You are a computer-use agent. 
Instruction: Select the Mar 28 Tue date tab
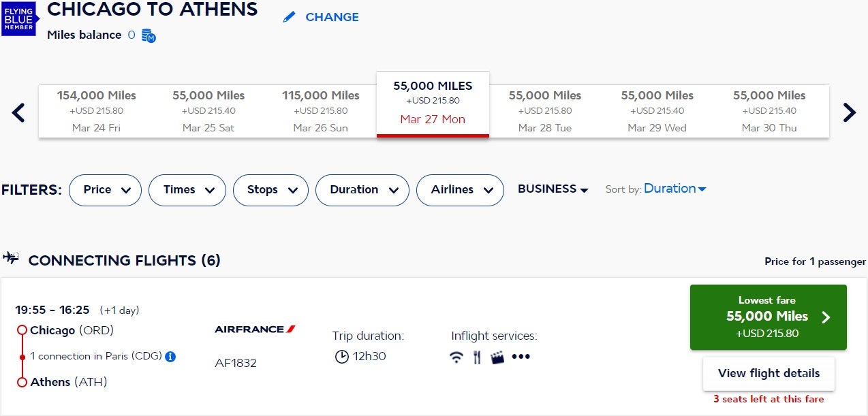pyautogui.click(x=545, y=111)
